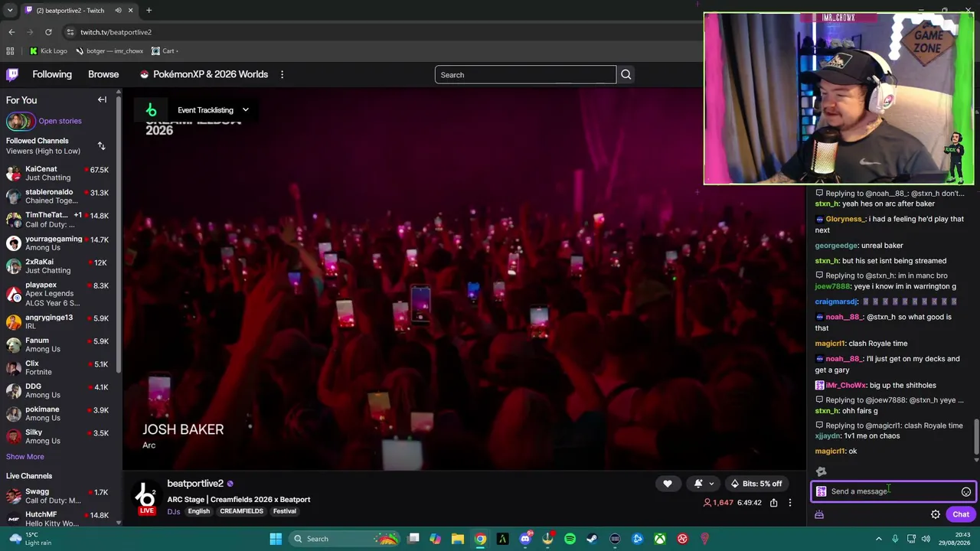The image size is (980, 551).
Task: Open beatportlive2 channel avatar
Action: [147, 497]
